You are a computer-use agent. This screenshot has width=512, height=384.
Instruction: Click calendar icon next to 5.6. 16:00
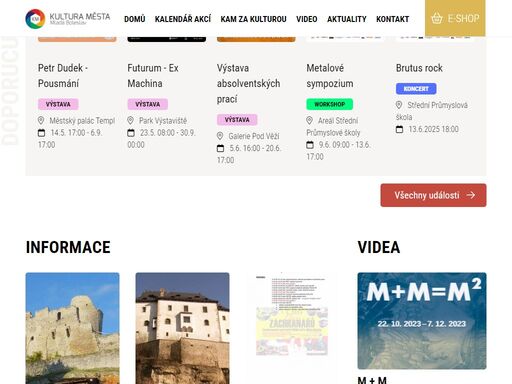220,148
